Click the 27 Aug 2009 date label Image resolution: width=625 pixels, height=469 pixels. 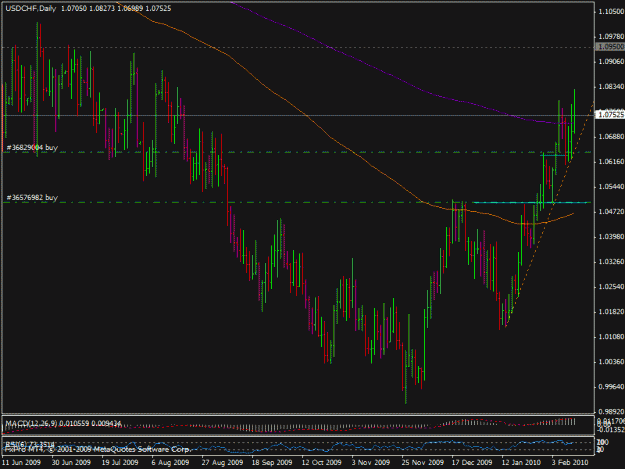(222, 462)
